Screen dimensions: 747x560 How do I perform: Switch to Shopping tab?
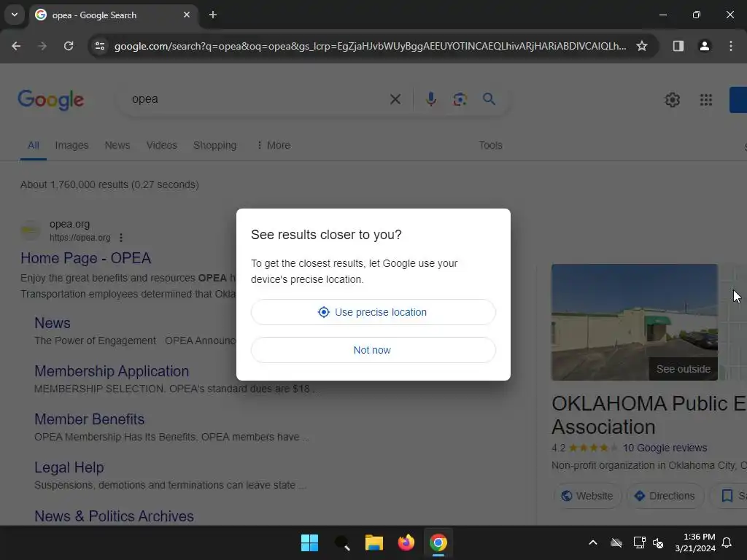pos(215,145)
